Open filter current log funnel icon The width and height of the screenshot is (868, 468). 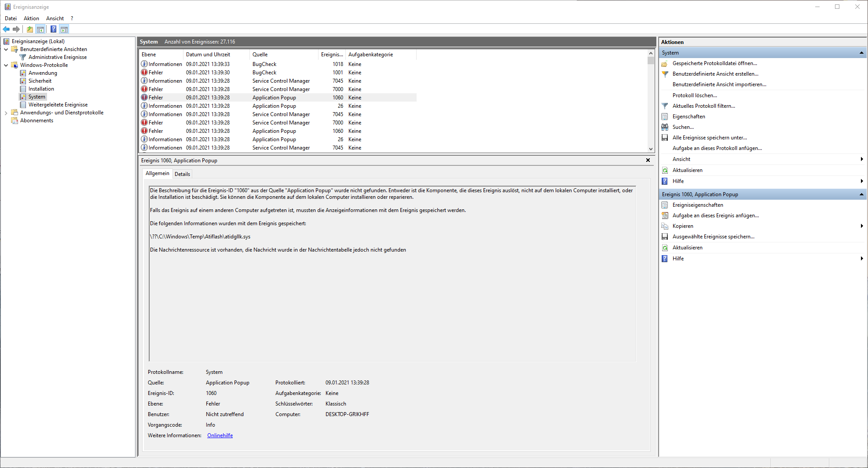pos(665,106)
